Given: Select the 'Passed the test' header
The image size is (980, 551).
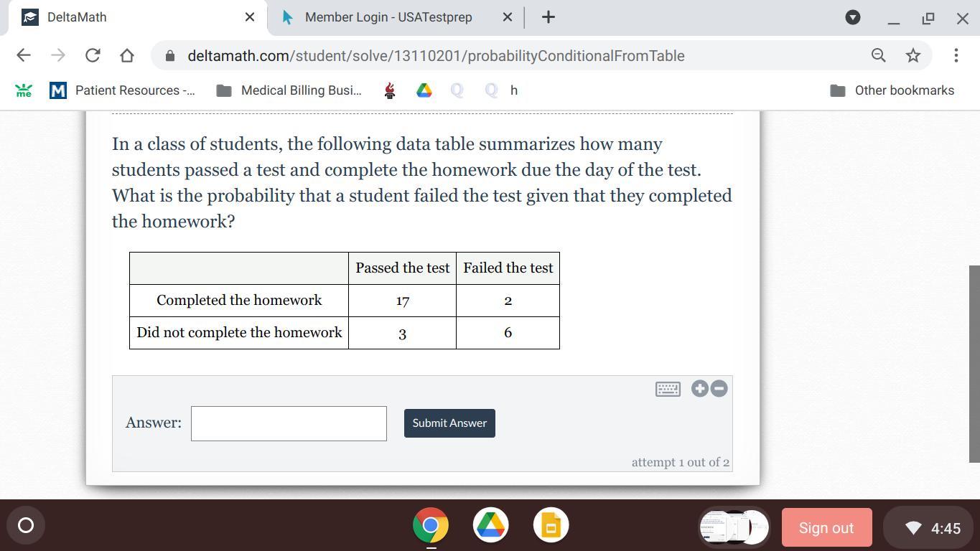Looking at the screenshot, I should [x=403, y=268].
